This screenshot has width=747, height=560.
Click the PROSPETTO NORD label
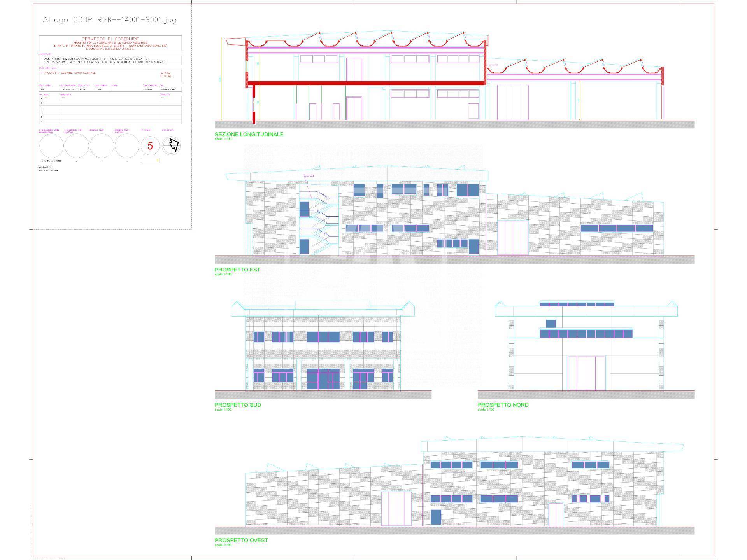[503, 405]
